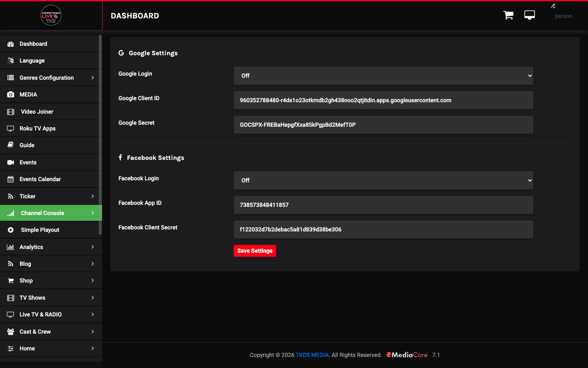Click the Facebook App ID field
This screenshot has width=588, height=368.
(383, 205)
